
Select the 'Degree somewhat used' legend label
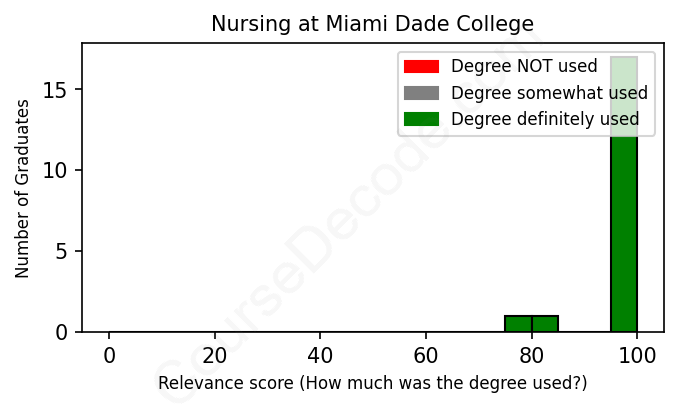pyautogui.click(x=549, y=93)
